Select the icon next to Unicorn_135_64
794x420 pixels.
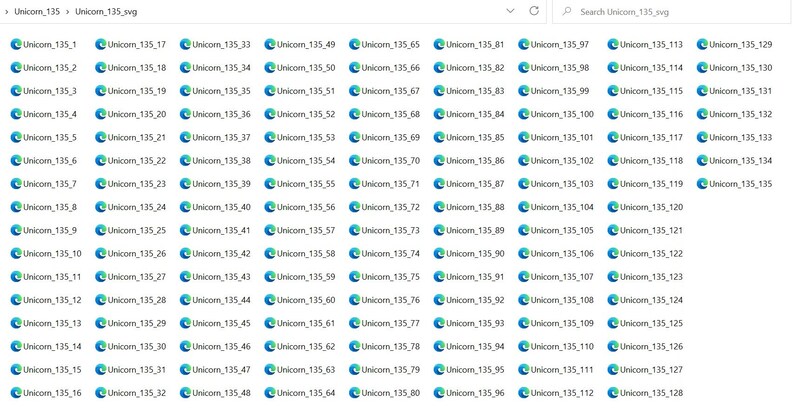pos(270,393)
